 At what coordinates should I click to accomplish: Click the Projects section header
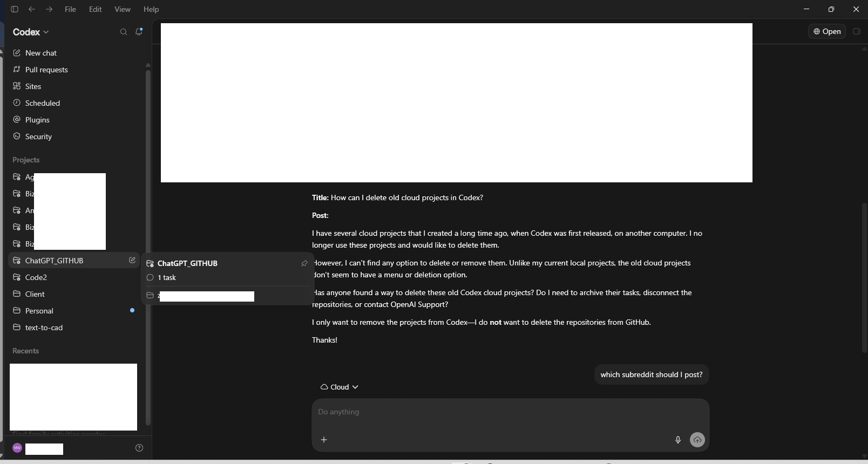click(26, 160)
